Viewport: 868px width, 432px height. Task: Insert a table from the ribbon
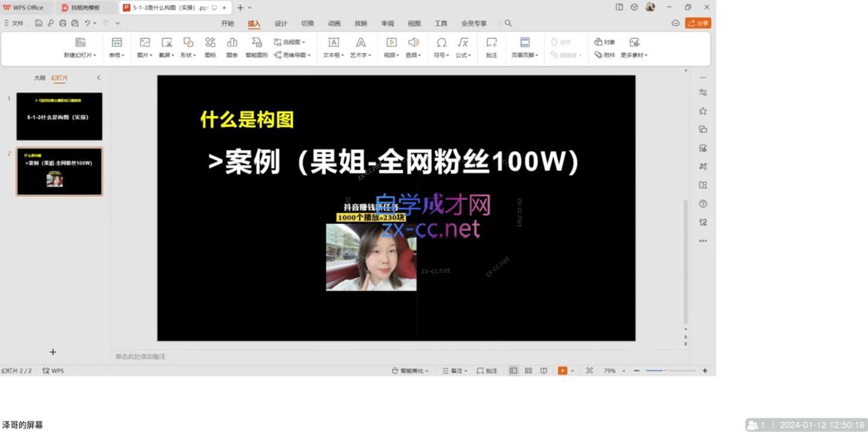coord(116,48)
